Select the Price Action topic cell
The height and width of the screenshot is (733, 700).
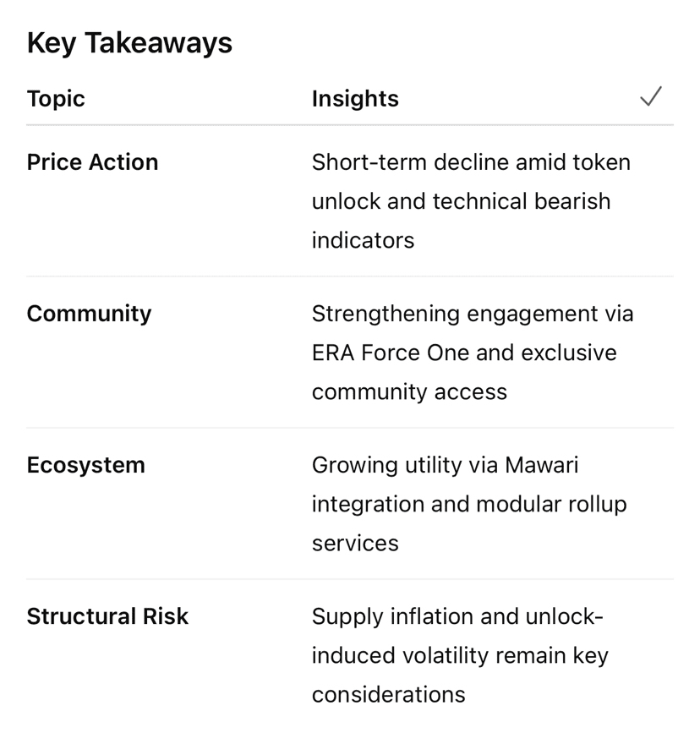(93, 162)
